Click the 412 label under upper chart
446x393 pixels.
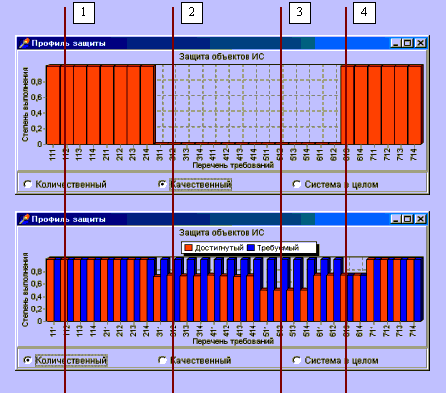tap(226, 155)
